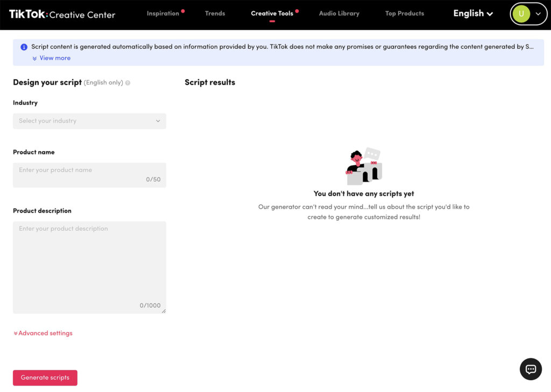Navigate to the Audio Library tab
Viewport: 551px width, 392px height.
[339, 13]
